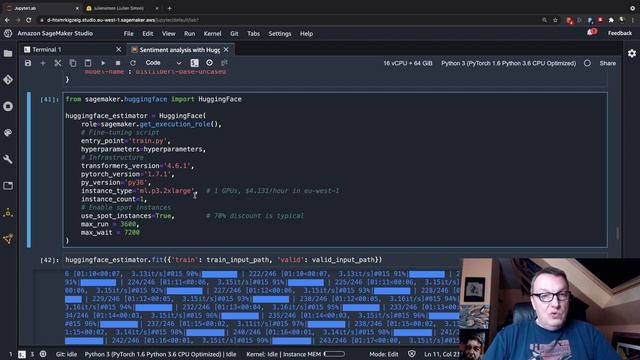Open the Help menu
This screenshot has height=360, width=640.
point(307,33)
